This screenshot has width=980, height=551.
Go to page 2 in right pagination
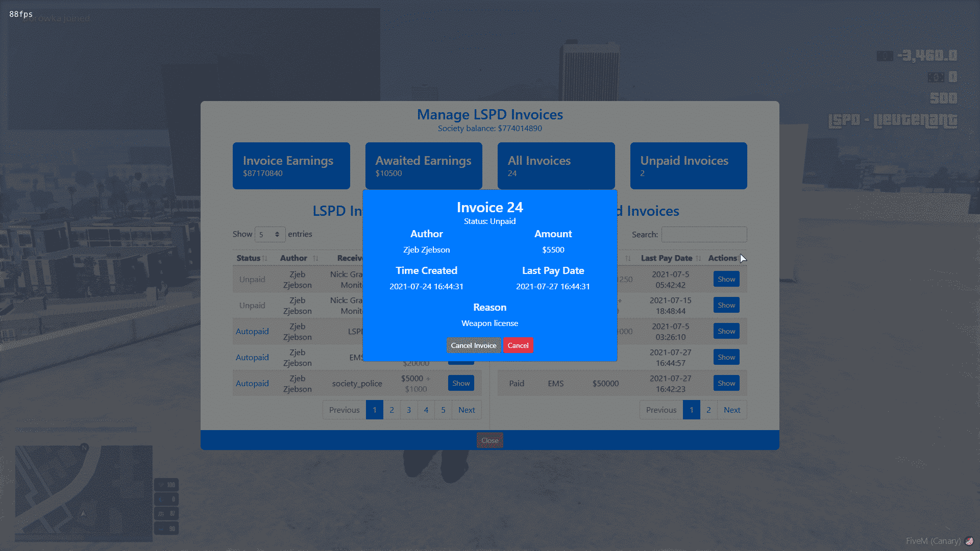click(708, 410)
